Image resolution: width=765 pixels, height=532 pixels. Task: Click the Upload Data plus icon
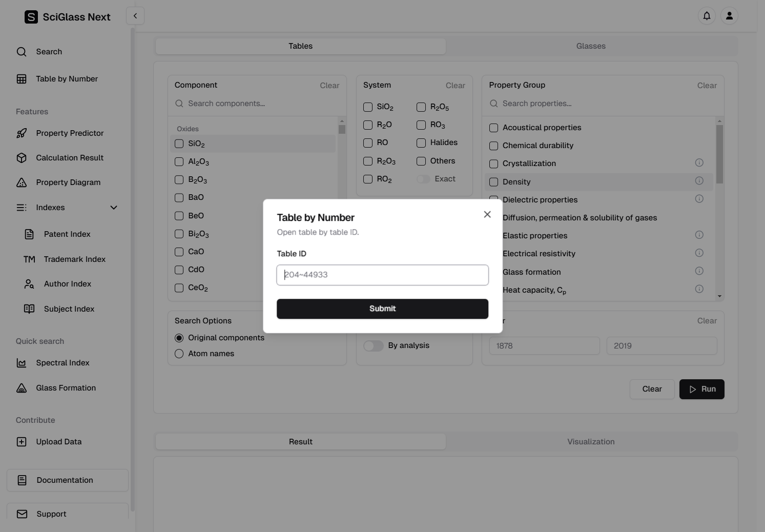click(x=22, y=442)
